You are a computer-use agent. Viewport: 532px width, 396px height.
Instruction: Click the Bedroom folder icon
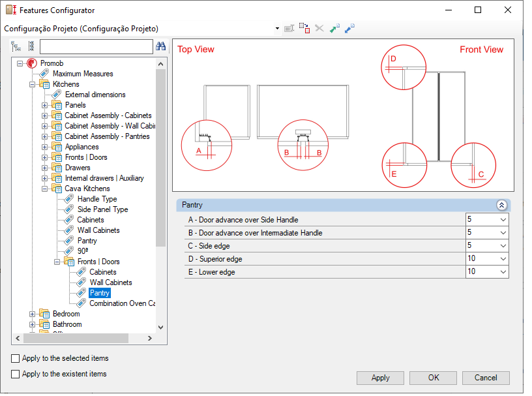point(44,314)
